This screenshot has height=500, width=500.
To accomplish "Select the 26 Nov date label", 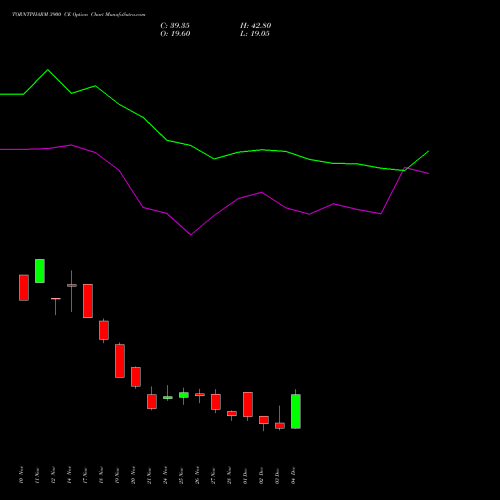I will 197,475.
